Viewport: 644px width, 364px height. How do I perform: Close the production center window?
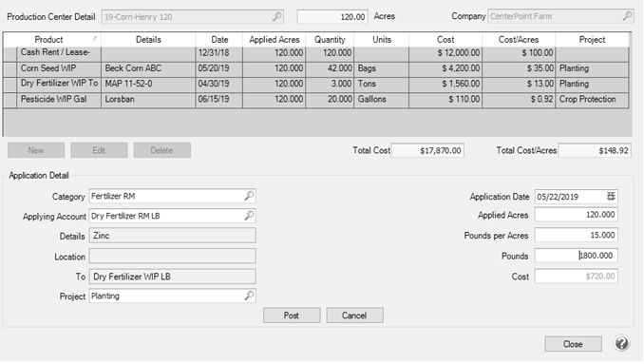[x=573, y=344]
